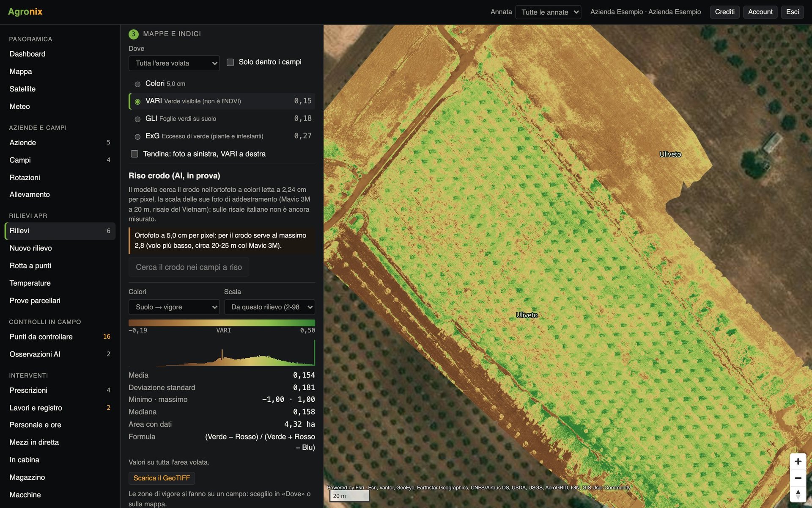
Task: Open the Scala range dropdown
Action: (269, 307)
